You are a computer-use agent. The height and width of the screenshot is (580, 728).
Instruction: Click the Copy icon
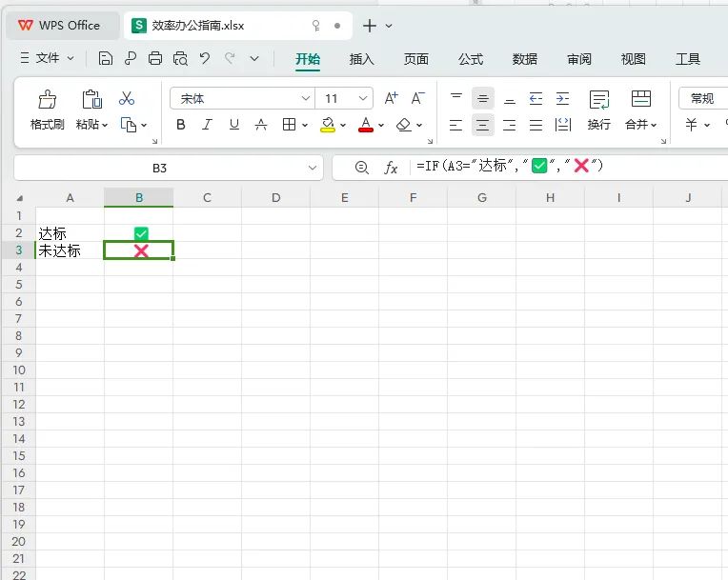point(128,125)
